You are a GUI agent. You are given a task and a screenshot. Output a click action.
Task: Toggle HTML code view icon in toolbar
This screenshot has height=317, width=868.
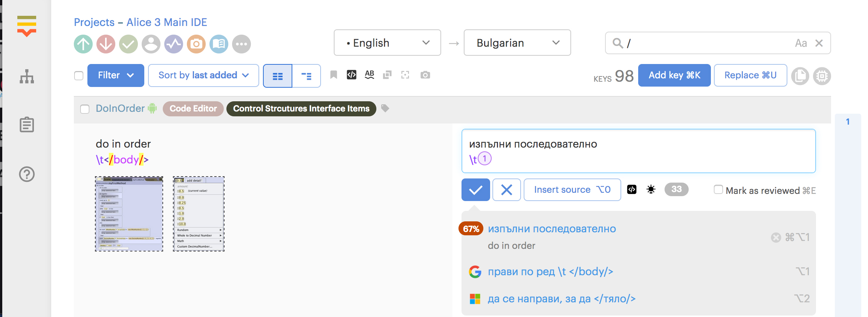(x=351, y=75)
